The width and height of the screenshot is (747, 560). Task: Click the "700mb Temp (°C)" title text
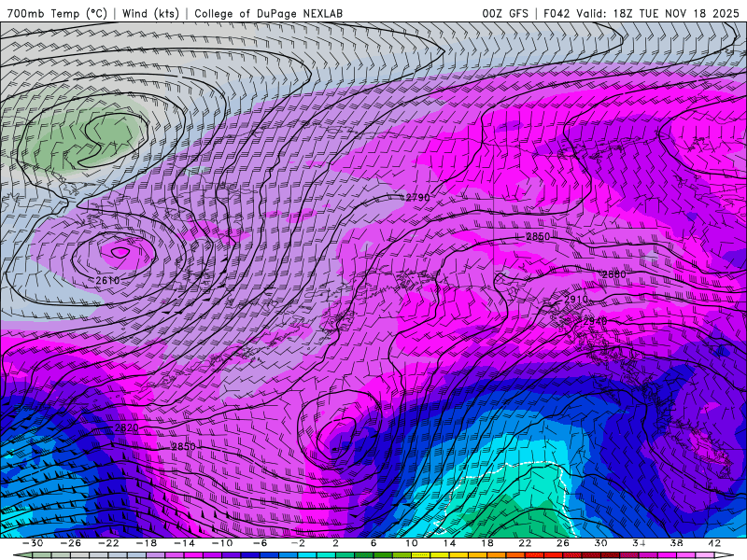tap(57, 13)
